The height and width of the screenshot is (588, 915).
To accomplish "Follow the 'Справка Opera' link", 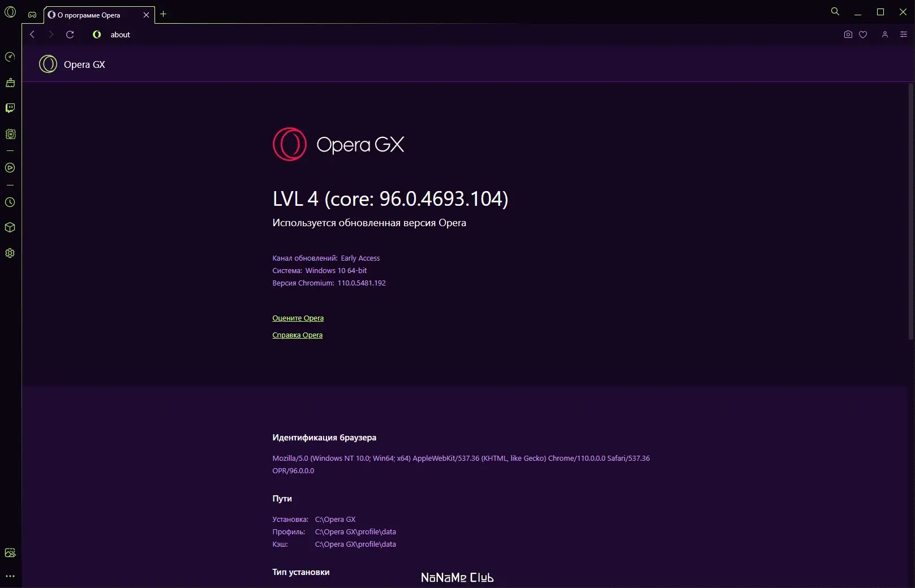I will [298, 335].
